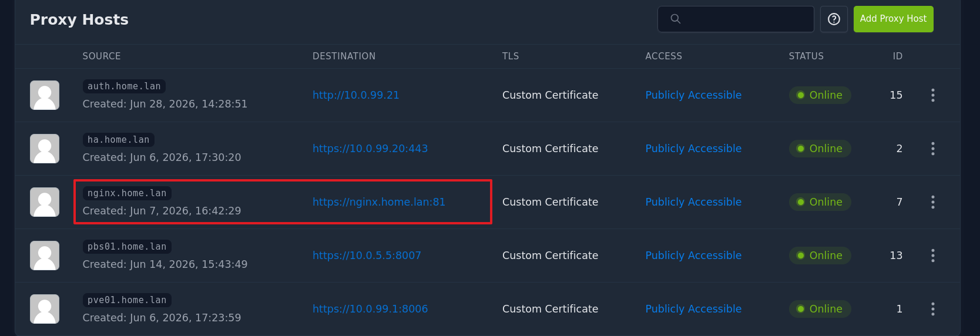Open three-dot menu for ha.home.lan row
The image size is (980, 336).
point(933,149)
